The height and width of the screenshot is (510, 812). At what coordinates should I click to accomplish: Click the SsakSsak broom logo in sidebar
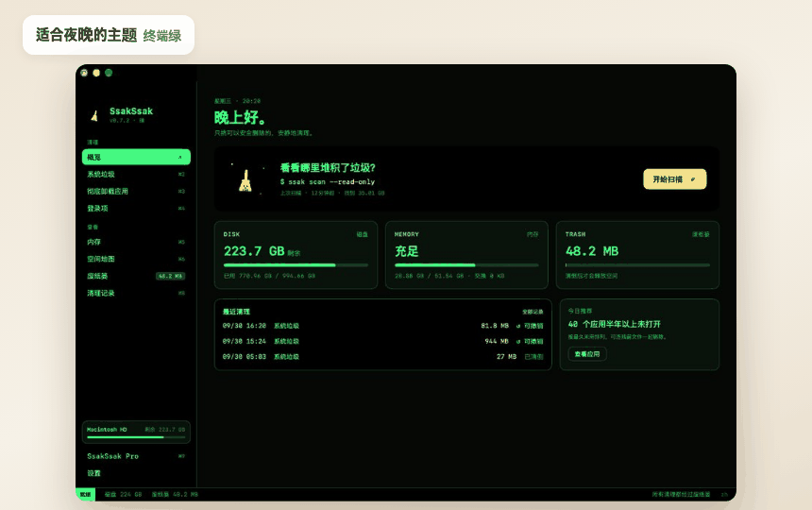click(94, 115)
